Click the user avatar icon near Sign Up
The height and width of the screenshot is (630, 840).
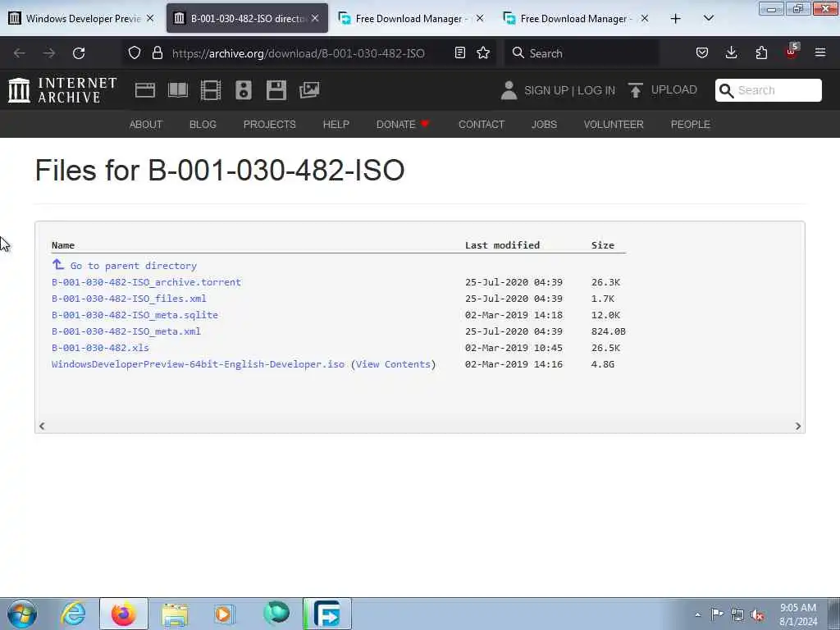coord(509,90)
